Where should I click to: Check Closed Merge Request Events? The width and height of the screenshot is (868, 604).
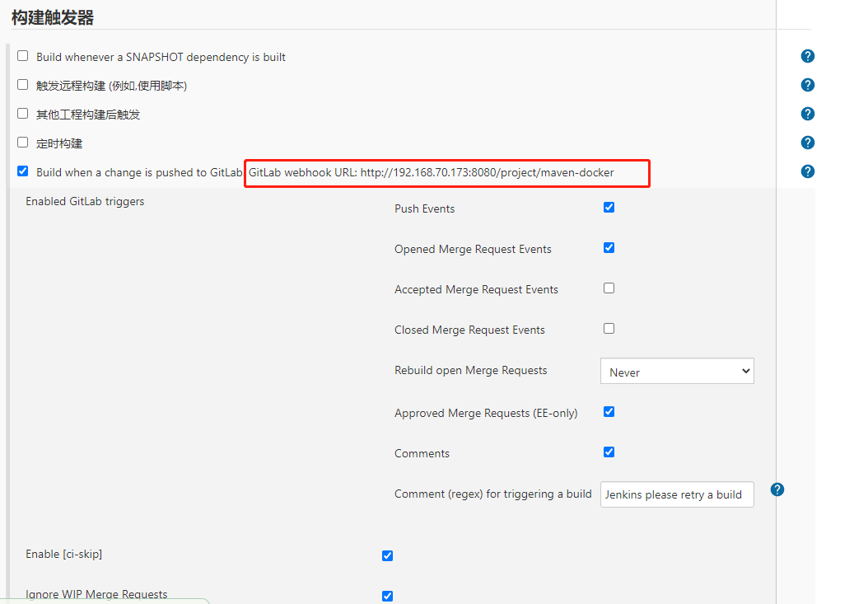pos(609,329)
